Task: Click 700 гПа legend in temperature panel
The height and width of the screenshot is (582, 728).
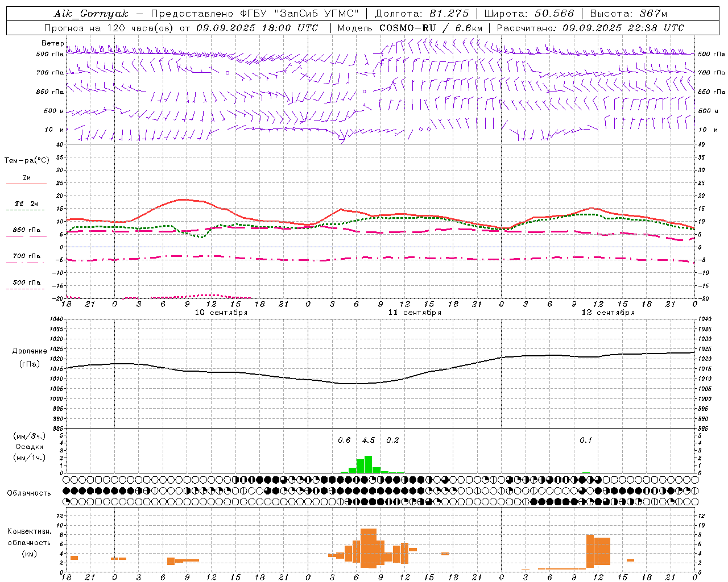Action: pyautogui.click(x=26, y=256)
